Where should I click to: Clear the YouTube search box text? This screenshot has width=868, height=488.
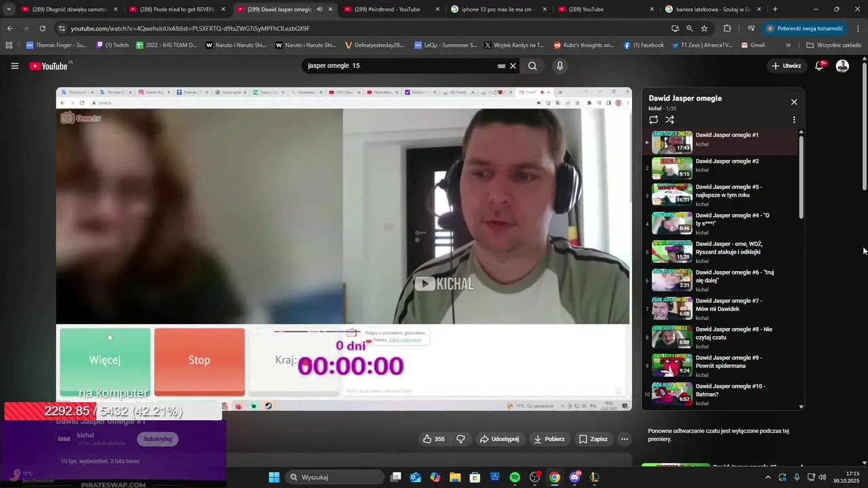click(513, 66)
